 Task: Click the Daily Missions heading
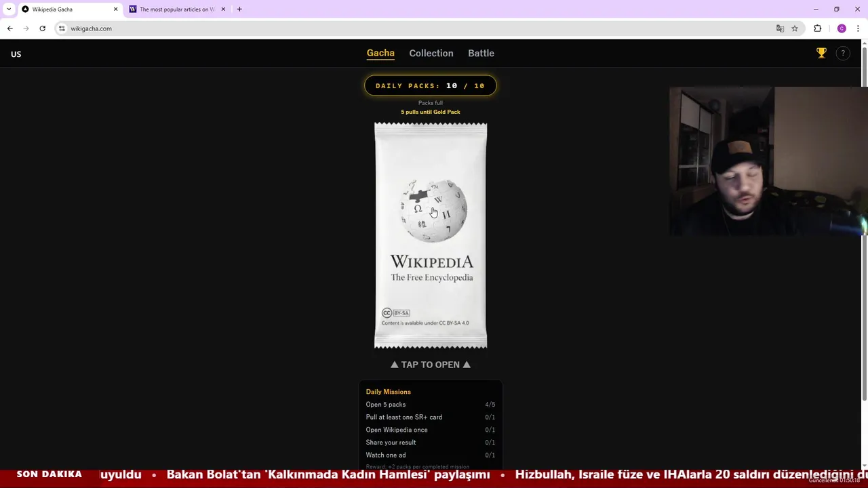click(389, 392)
